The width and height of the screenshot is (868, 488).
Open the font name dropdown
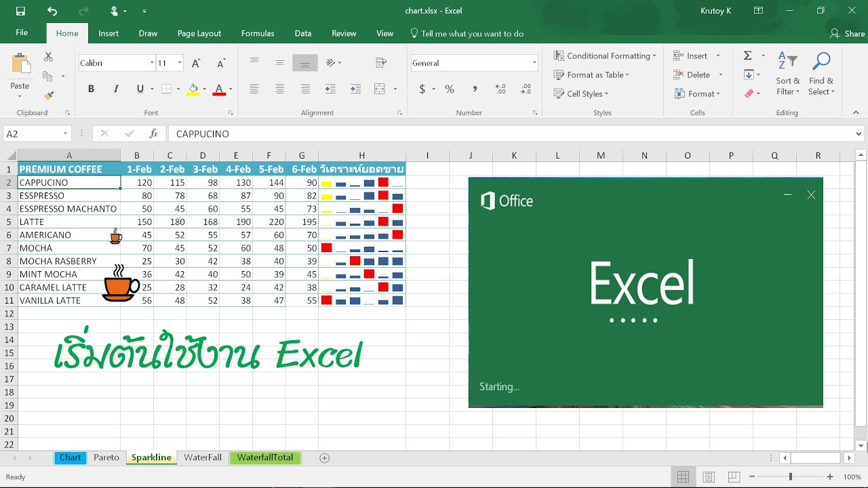point(152,63)
